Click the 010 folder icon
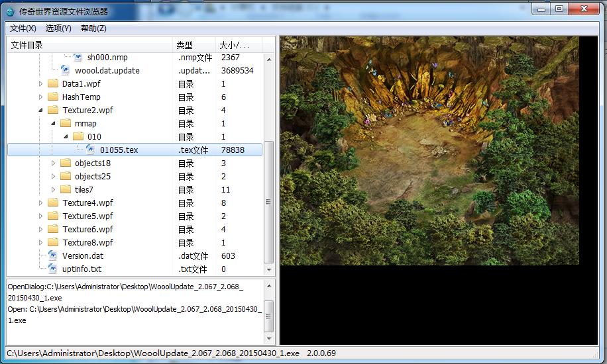 click(78, 136)
